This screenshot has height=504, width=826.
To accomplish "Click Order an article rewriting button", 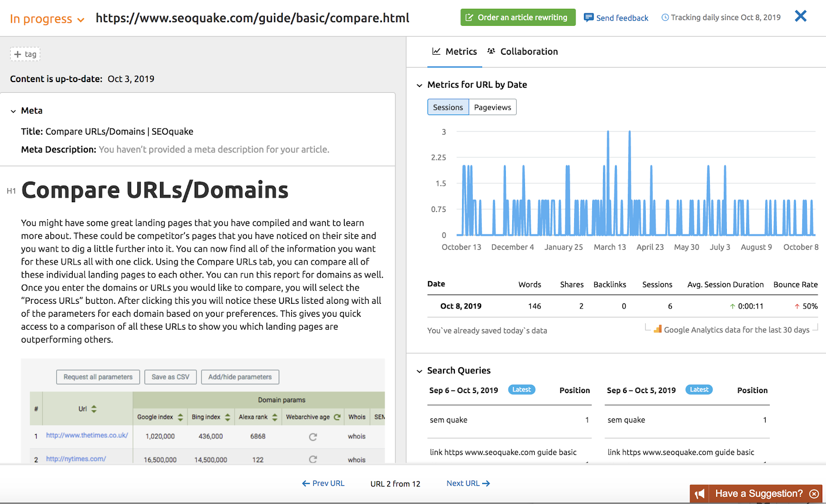I will point(517,18).
